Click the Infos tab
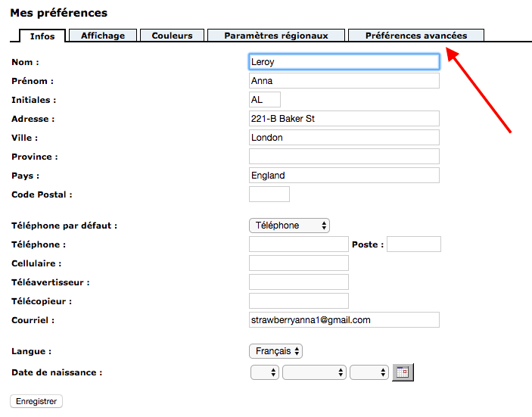This screenshot has height=417, width=532. click(42, 36)
